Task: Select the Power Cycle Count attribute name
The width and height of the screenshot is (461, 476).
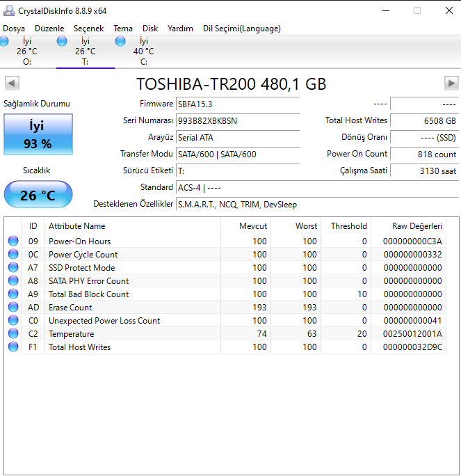Action: (83, 255)
